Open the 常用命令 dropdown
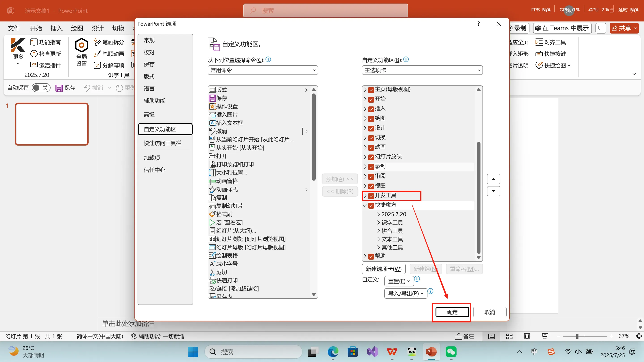This screenshot has width=644, height=362. 262,70
